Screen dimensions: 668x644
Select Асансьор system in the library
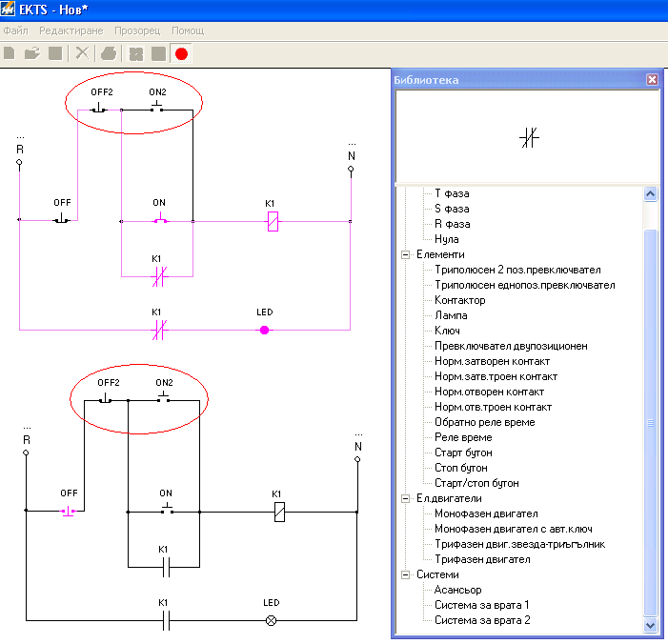point(459,590)
